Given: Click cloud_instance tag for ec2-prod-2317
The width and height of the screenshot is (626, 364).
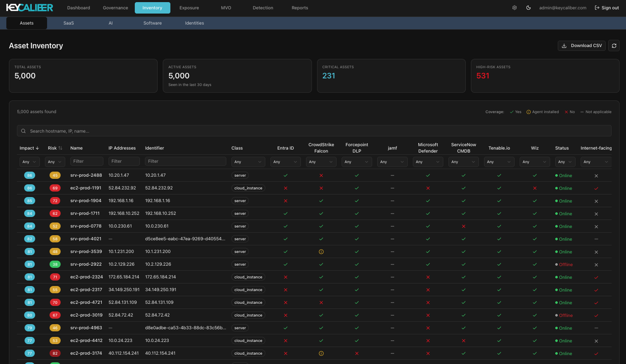Looking at the screenshot, I should pyautogui.click(x=248, y=290).
